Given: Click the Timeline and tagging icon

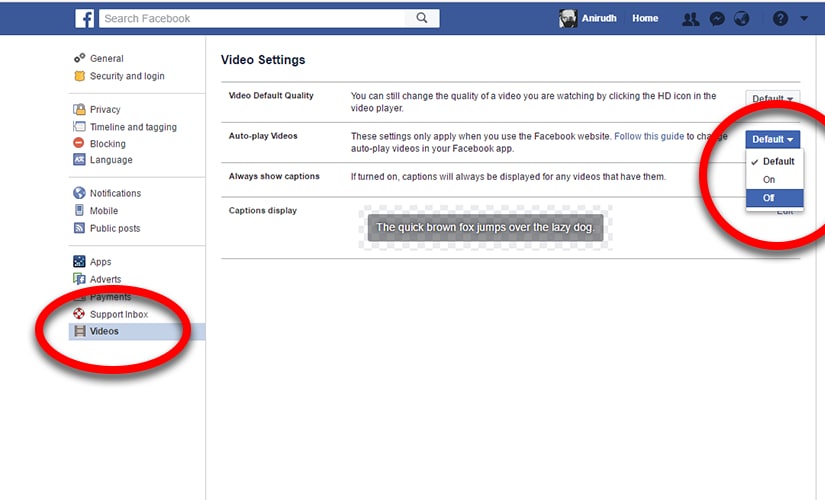Looking at the screenshot, I should pos(79,126).
